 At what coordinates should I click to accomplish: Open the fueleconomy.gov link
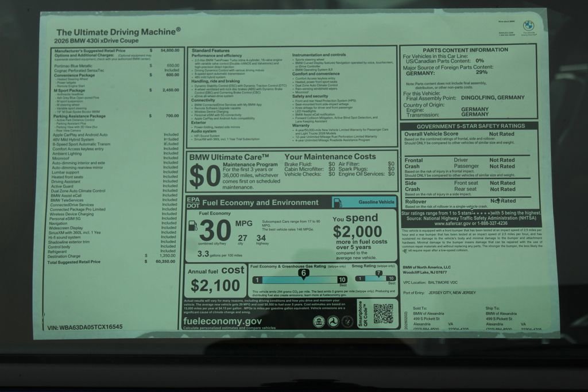click(222, 321)
